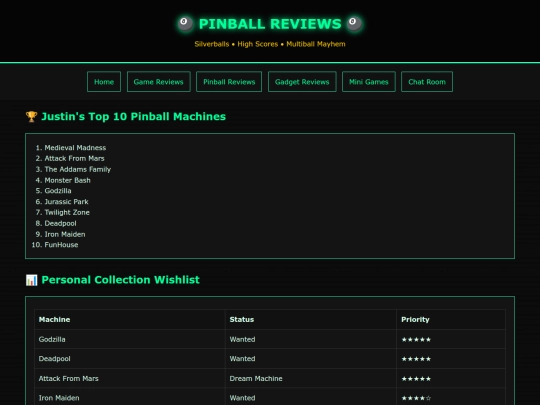The height and width of the screenshot is (405, 540).
Task: Click the bar chart icon beside Wishlist heading
Action: [x=31, y=280]
